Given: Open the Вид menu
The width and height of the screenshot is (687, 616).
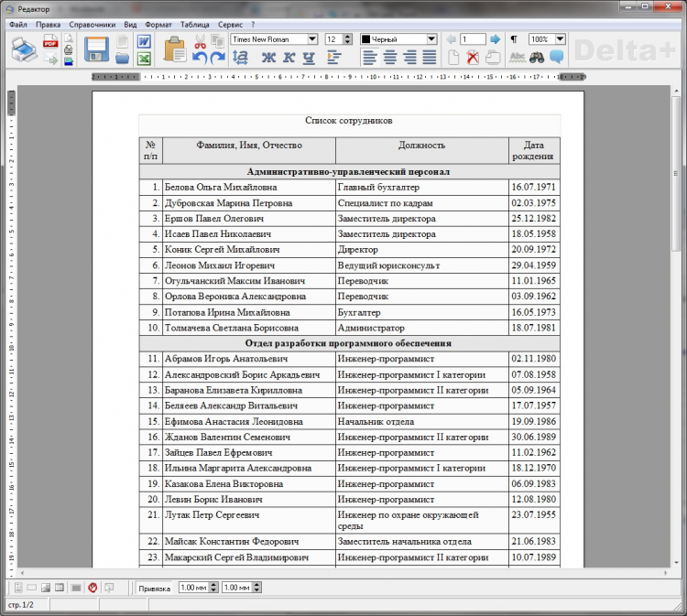Looking at the screenshot, I should [130, 25].
